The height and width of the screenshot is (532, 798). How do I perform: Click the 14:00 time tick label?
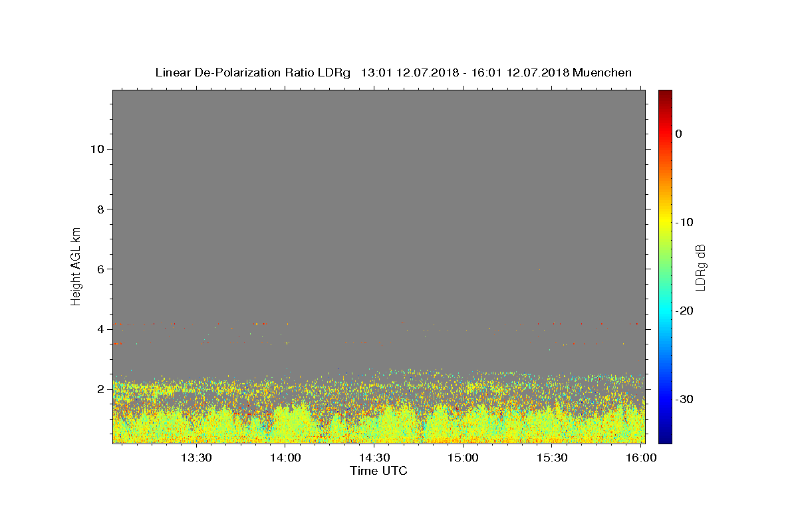pos(286,458)
